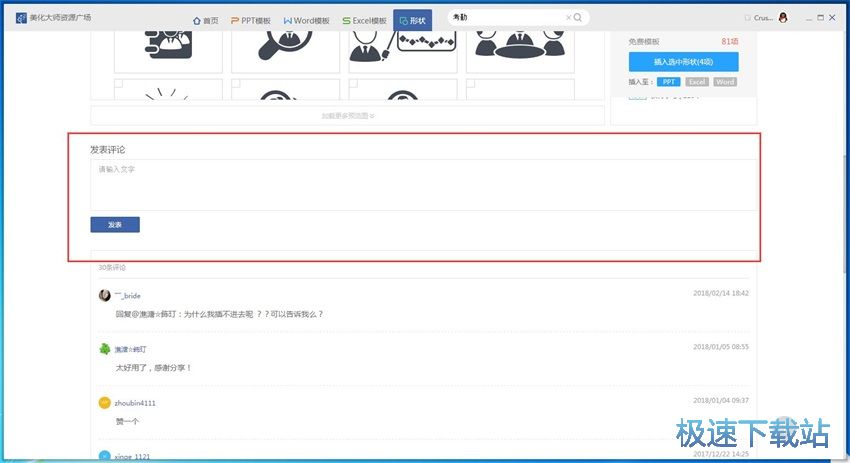Submit comment with 发表 button
This screenshot has width=850, height=463.
click(x=115, y=224)
